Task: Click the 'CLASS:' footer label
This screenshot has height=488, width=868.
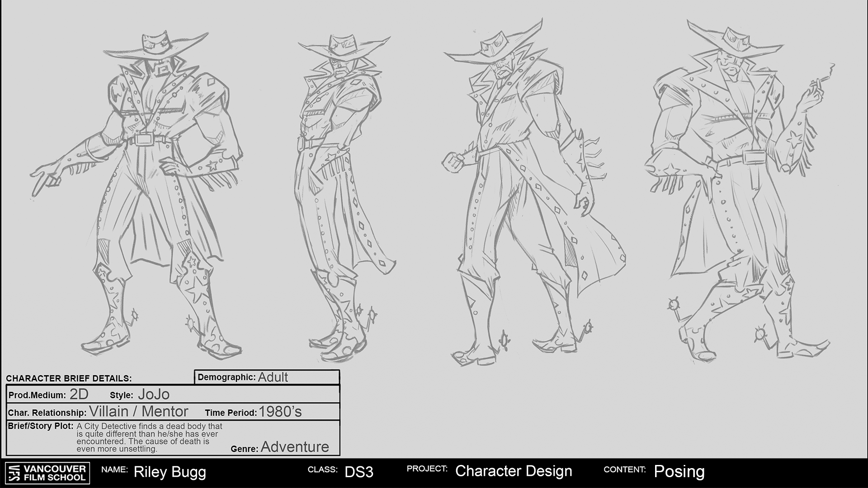Action: (322, 469)
